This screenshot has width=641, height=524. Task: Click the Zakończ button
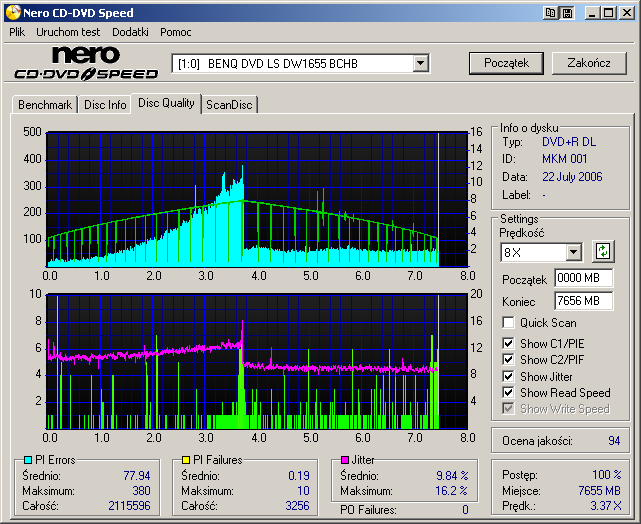coord(589,63)
